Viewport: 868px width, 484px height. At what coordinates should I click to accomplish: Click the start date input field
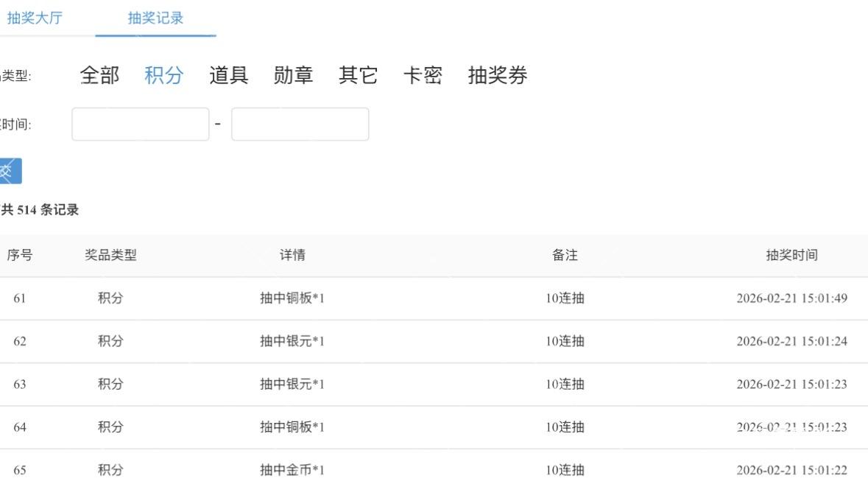[141, 124]
